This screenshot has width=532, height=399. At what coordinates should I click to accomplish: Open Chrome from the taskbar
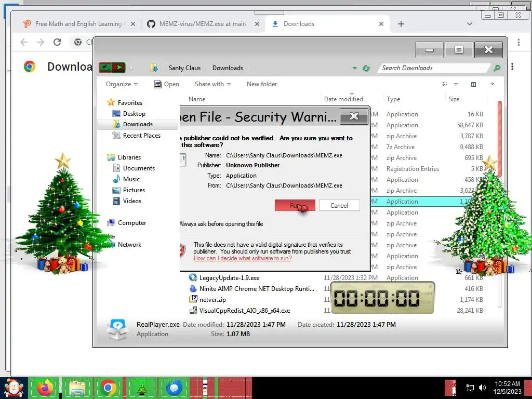tap(108, 388)
